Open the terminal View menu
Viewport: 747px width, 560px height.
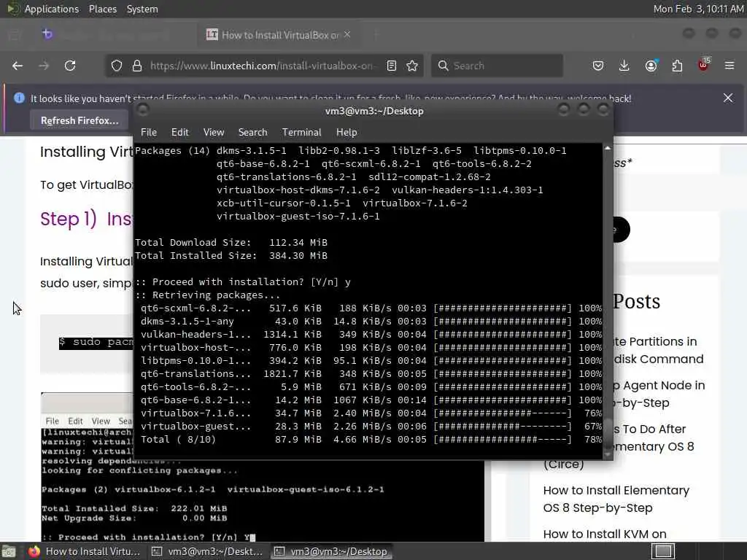tap(214, 133)
